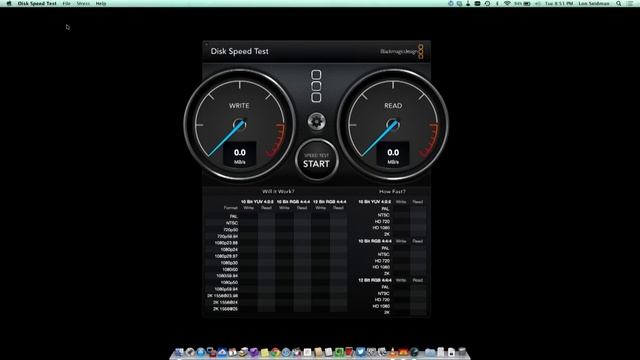
Task: Click the Lon Seidman user name menu
Action: [x=594, y=3]
